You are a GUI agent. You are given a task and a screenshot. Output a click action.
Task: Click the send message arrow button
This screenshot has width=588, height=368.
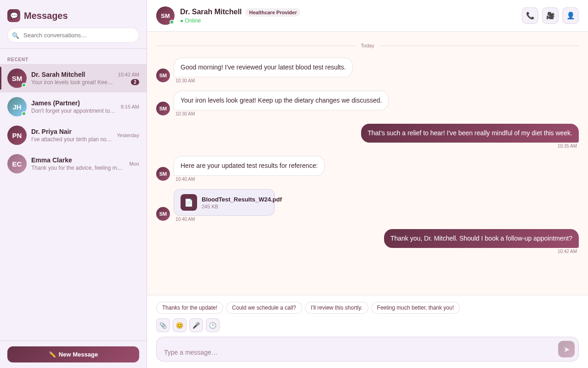tap(566, 349)
